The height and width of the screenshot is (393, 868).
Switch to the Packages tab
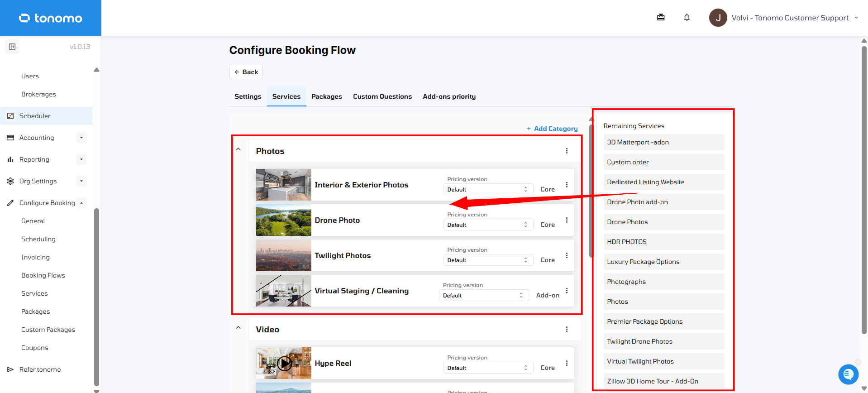(326, 96)
